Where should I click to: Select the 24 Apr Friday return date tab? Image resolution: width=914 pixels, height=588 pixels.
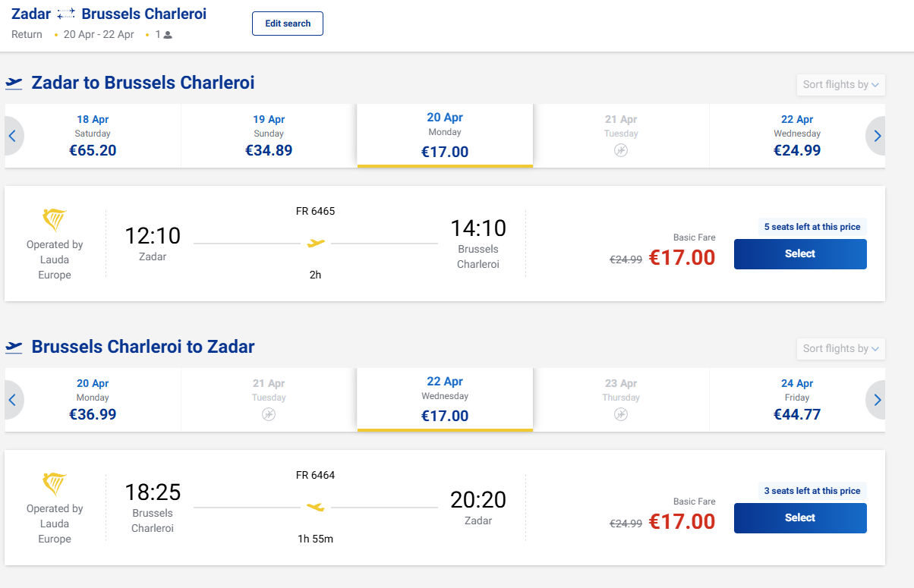797,400
